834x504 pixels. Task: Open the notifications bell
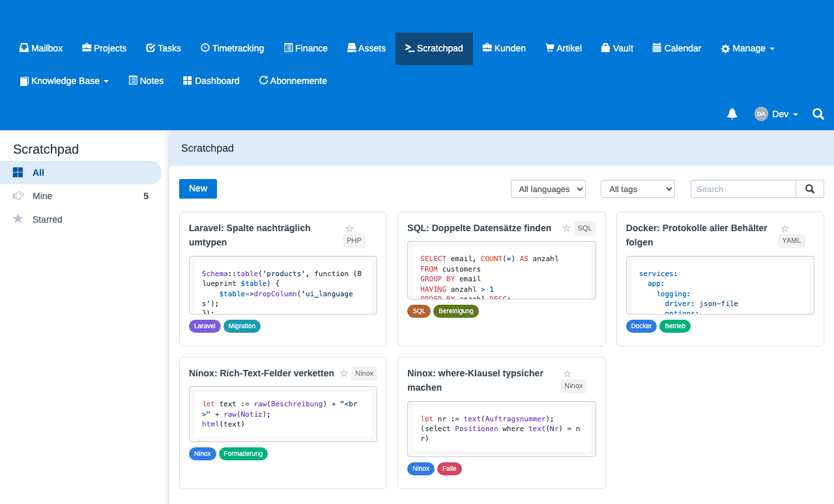point(732,114)
